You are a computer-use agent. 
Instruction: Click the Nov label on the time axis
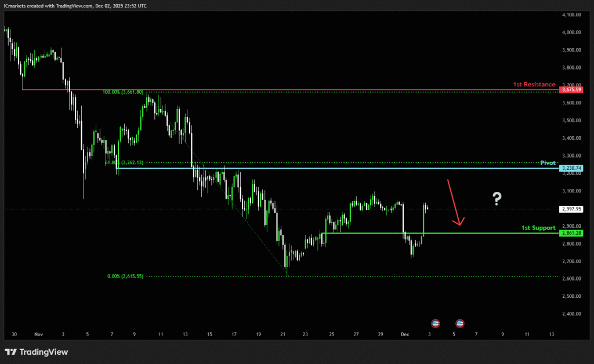coord(39,334)
